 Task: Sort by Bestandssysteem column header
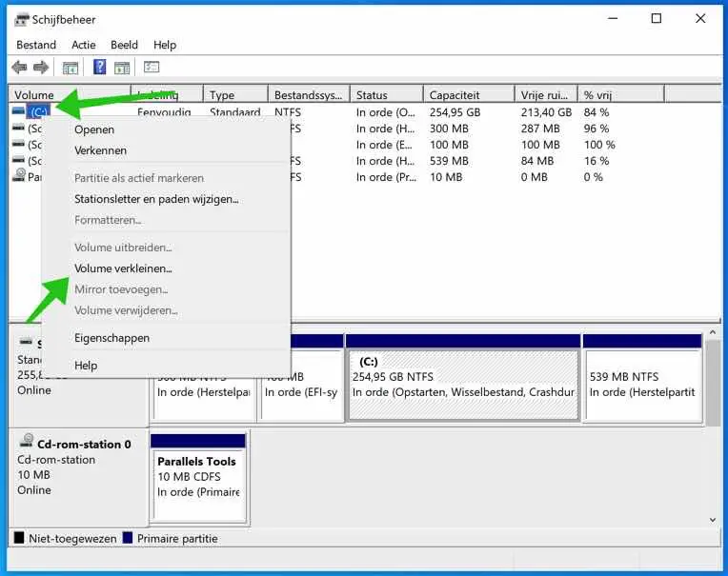click(x=309, y=94)
